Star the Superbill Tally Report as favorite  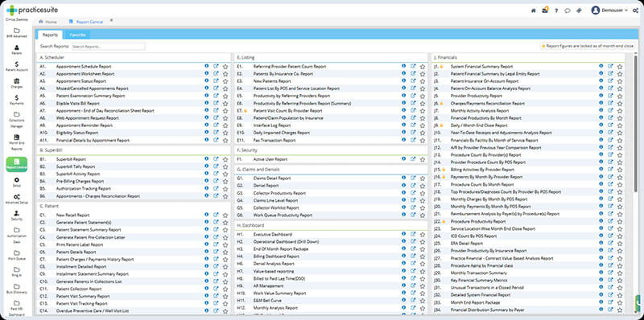(x=225, y=166)
